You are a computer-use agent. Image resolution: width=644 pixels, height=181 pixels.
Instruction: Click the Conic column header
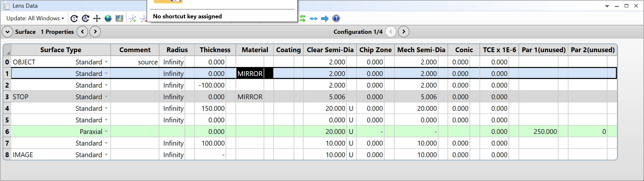pos(464,50)
